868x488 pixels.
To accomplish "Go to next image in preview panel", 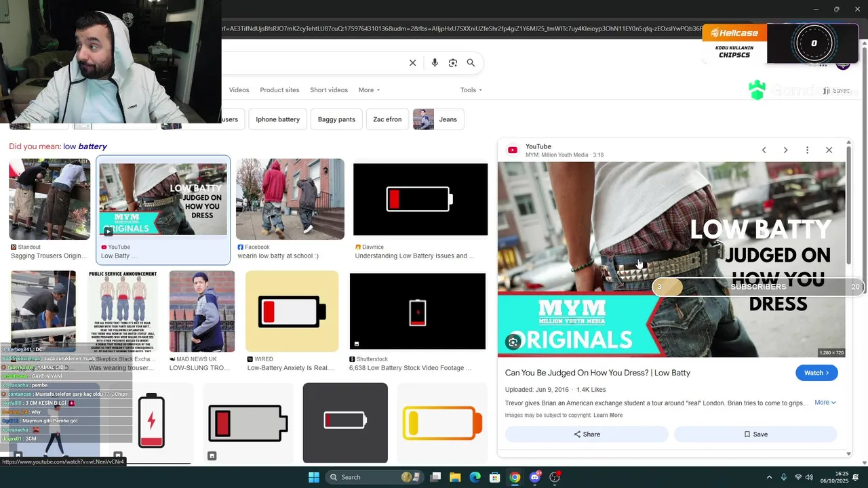I will tap(785, 150).
